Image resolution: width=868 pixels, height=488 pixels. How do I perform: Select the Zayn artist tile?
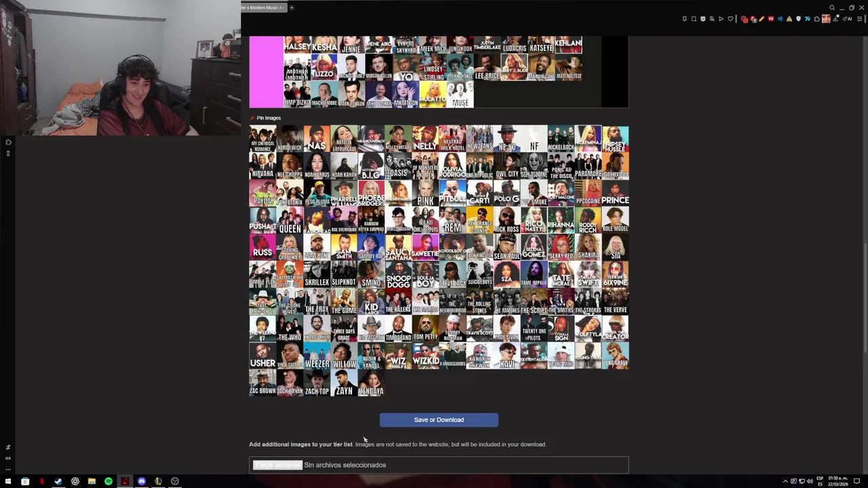click(x=344, y=383)
